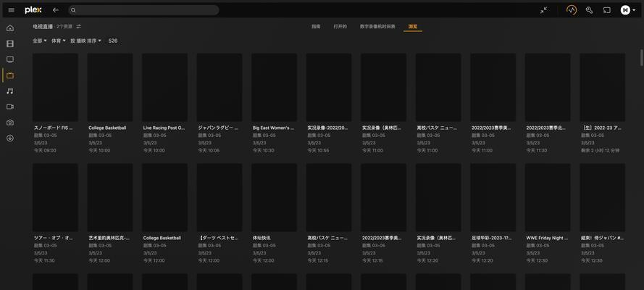Open the Big East Women's... title
Viewport: 644px width, 290px height.
[273, 128]
